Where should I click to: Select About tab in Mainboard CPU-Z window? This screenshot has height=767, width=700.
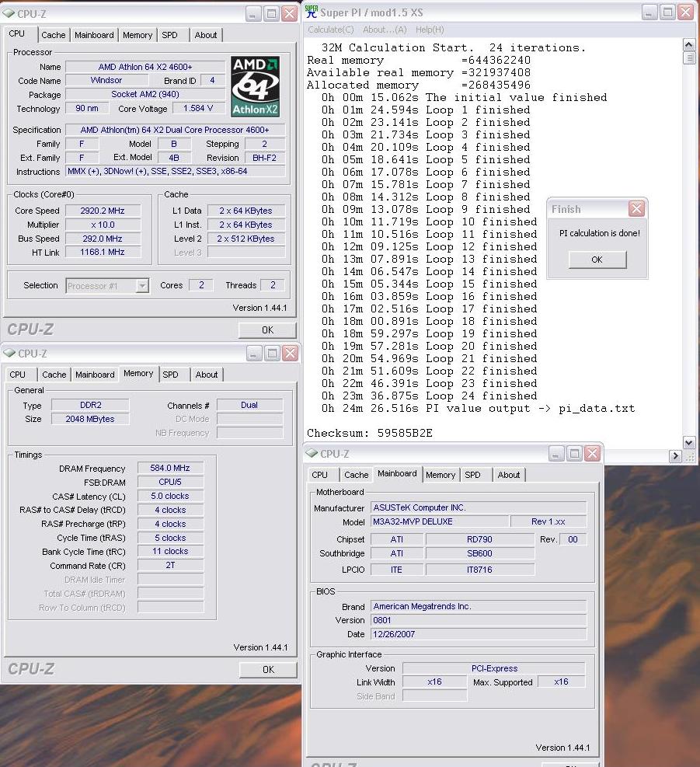509,475
